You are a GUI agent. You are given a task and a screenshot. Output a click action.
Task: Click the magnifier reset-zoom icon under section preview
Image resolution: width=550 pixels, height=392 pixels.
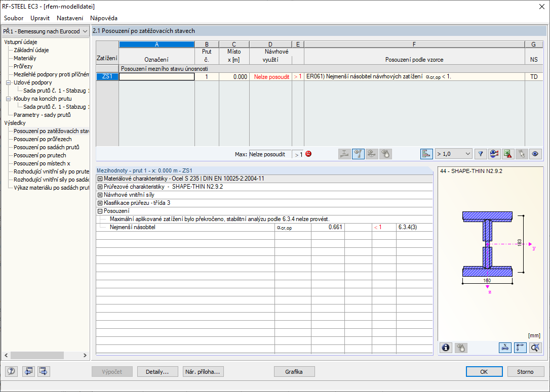pyautogui.click(x=535, y=347)
